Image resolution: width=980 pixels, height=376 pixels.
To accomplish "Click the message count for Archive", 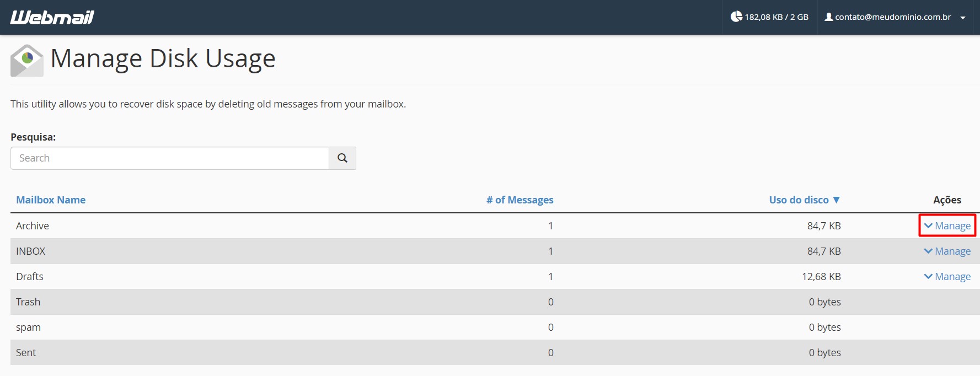I will point(550,225).
